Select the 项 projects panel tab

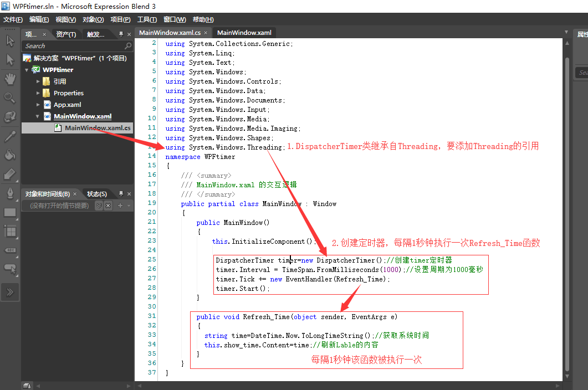[x=30, y=34]
